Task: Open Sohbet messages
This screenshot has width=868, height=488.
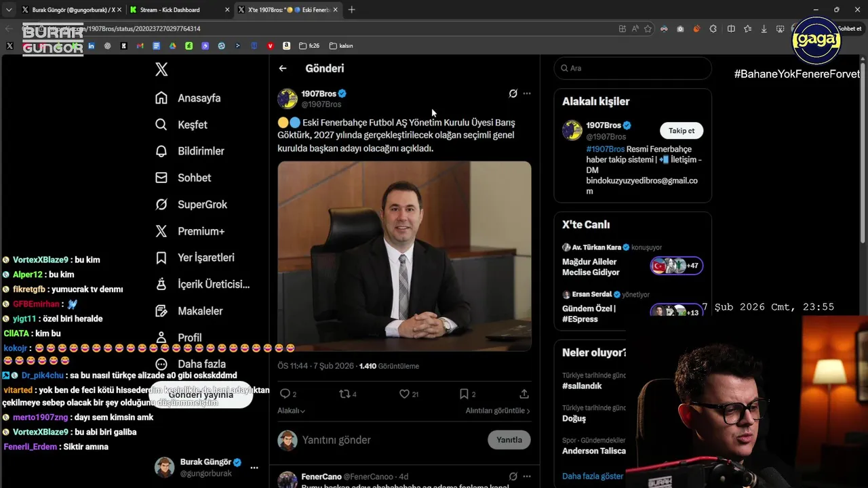Action: tap(183, 178)
